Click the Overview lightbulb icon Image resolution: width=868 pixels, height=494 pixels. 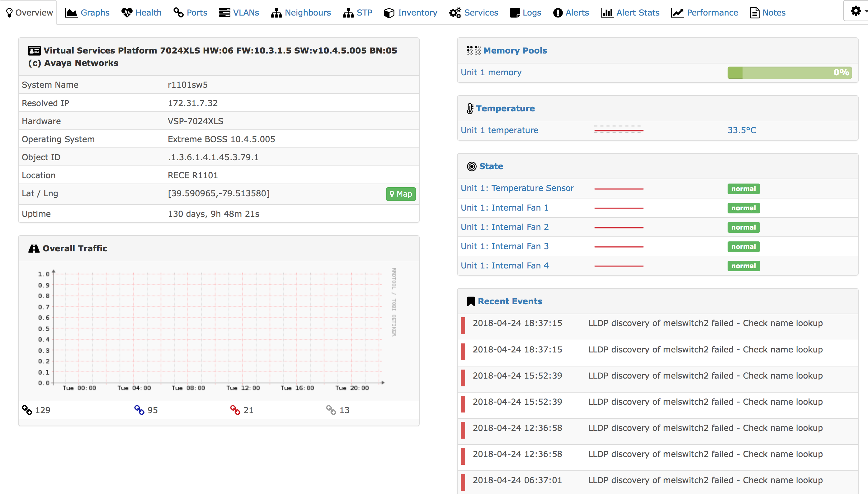(10, 13)
